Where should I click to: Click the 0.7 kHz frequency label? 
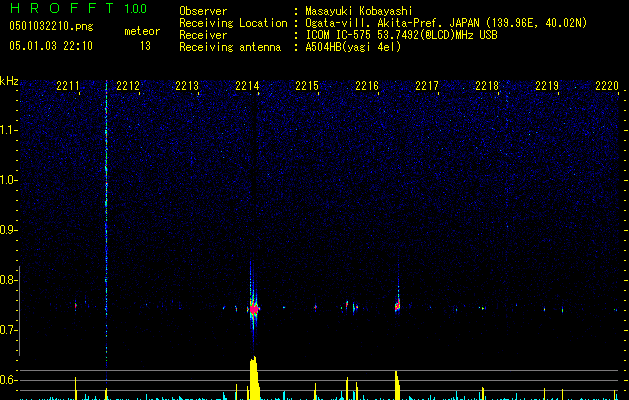[x=8, y=330]
